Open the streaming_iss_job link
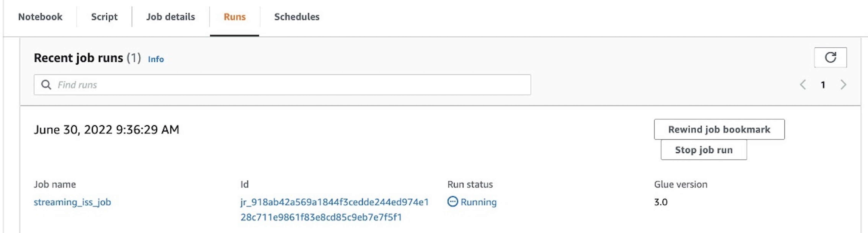This screenshot has width=868, height=233. tap(72, 202)
